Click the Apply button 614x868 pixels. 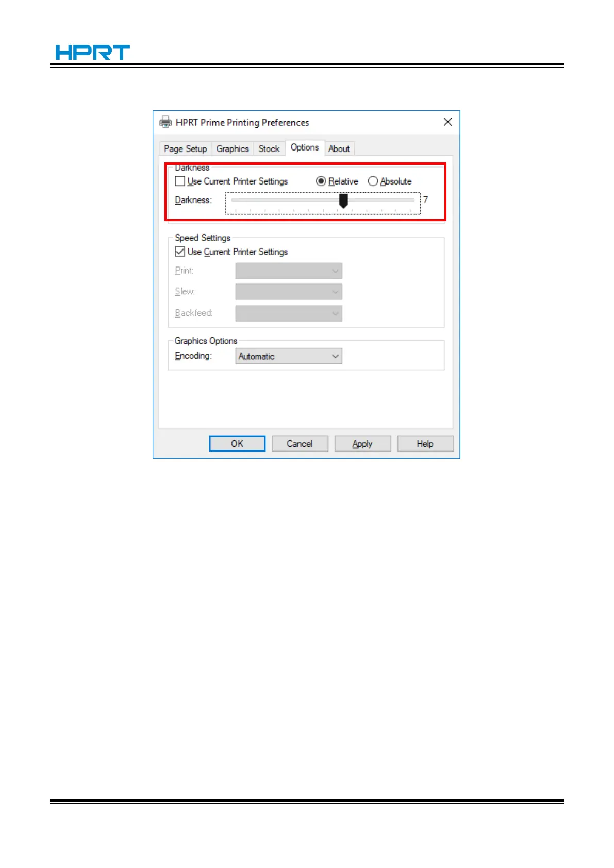coord(362,443)
